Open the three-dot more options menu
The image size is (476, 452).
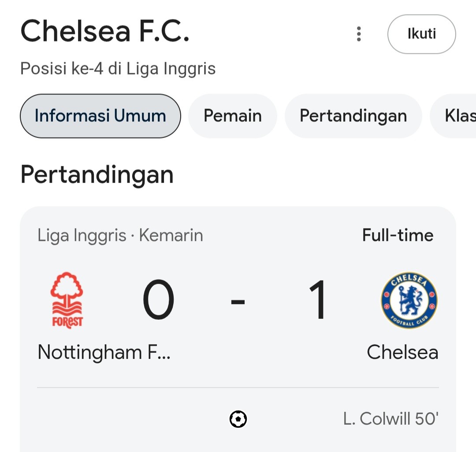[359, 34]
